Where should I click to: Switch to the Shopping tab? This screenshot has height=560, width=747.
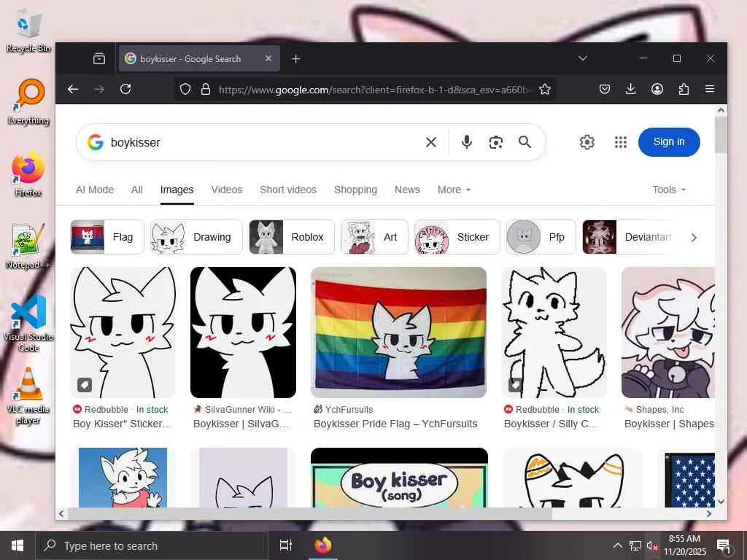coord(355,190)
